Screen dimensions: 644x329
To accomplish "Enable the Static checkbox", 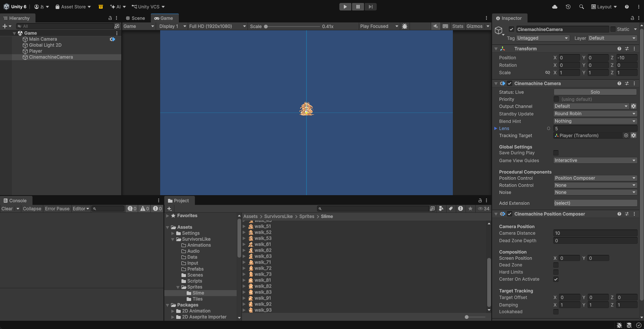I will pos(613,29).
